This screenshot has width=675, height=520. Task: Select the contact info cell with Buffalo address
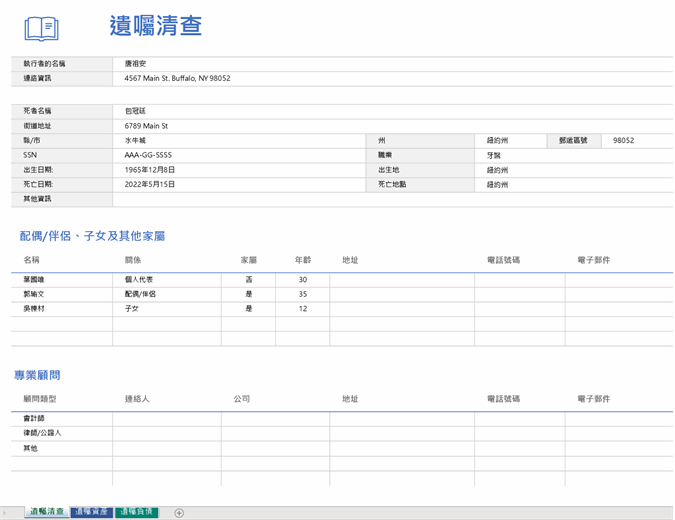177,78
